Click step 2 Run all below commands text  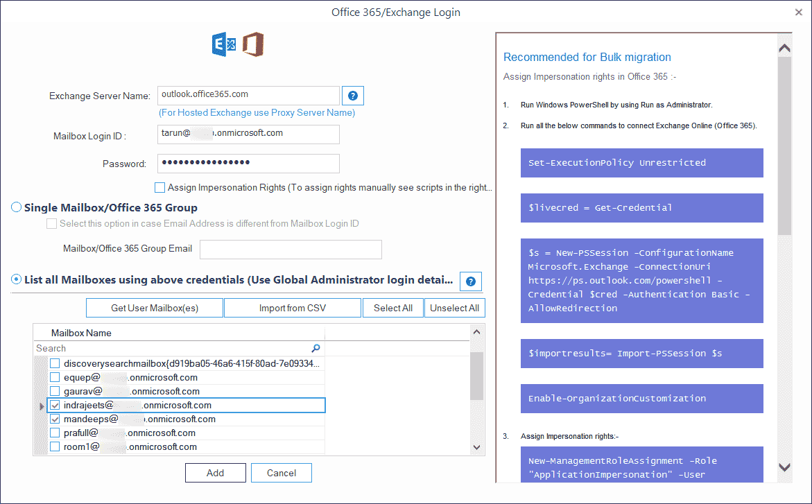click(639, 126)
